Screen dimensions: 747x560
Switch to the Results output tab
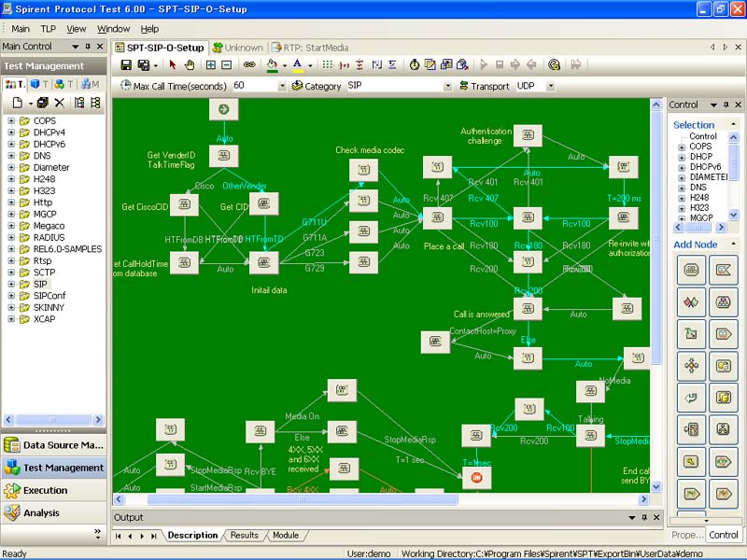point(244,535)
